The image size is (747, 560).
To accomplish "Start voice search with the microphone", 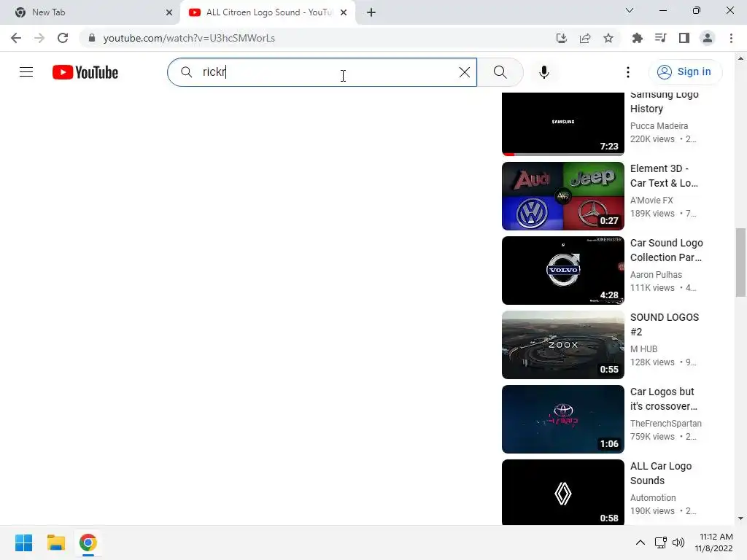I will (544, 72).
